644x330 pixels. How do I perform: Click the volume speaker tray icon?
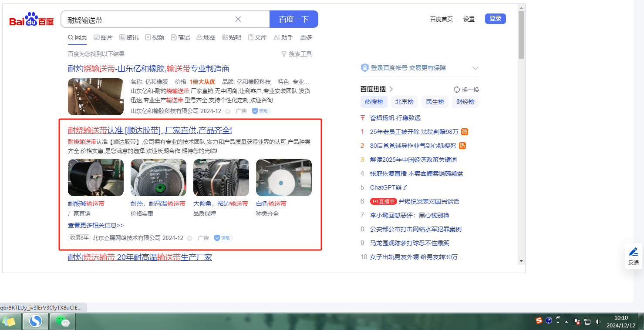[598, 322]
